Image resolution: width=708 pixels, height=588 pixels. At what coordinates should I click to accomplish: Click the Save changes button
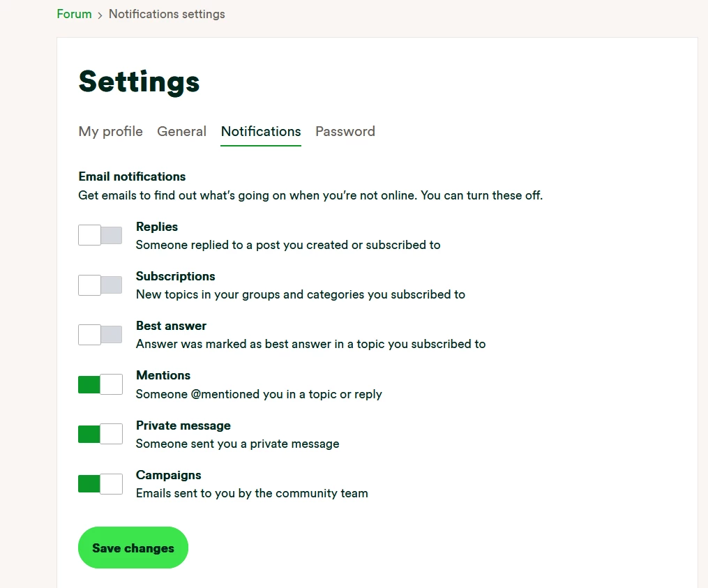click(x=133, y=548)
